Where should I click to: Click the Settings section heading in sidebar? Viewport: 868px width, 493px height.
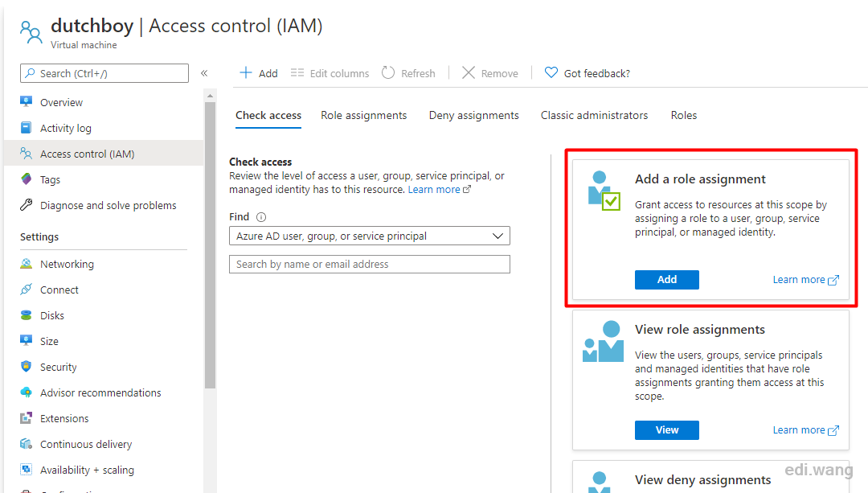pyautogui.click(x=39, y=237)
